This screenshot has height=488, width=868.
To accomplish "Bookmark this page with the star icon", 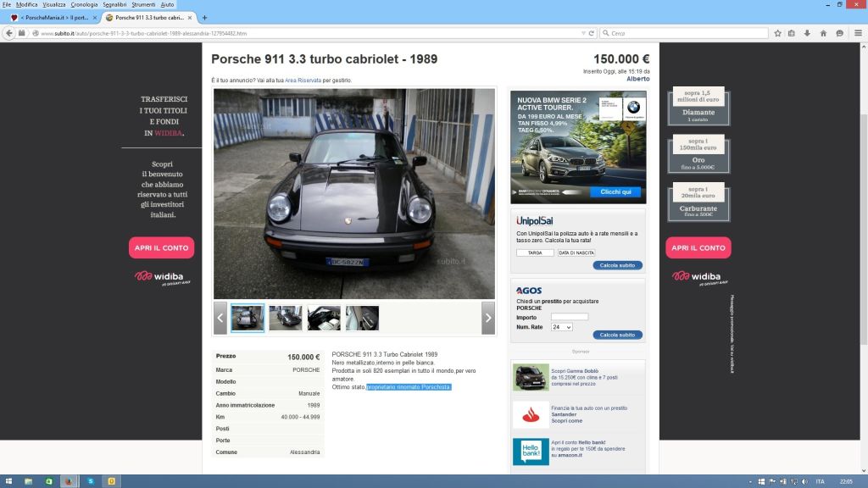I will pyautogui.click(x=778, y=33).
